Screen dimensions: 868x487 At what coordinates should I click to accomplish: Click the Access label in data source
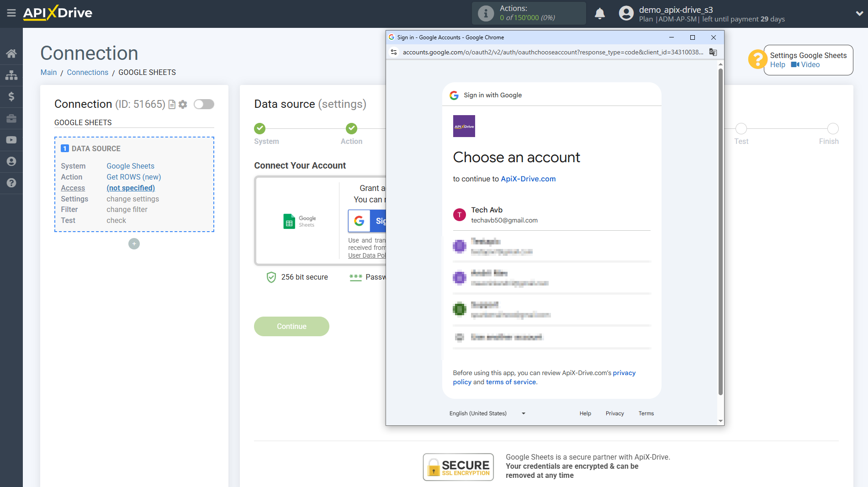point(73,188)
